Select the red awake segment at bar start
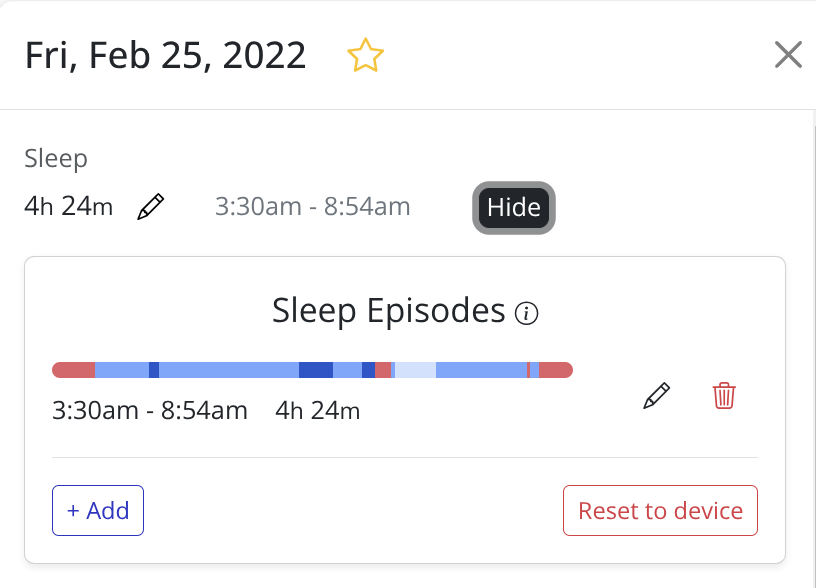The height and width of the screenshot is (588, 816). pos(73,370)
